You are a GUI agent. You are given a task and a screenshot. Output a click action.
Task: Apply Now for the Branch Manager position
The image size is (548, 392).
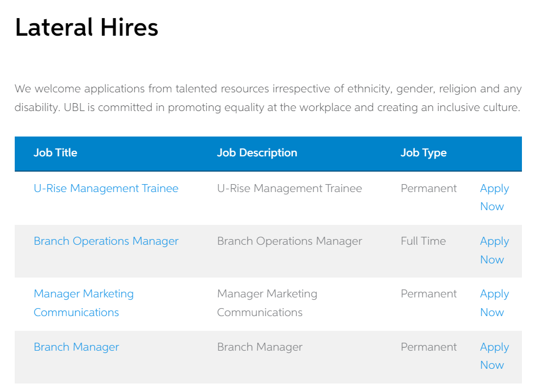[x=494, y=356]
